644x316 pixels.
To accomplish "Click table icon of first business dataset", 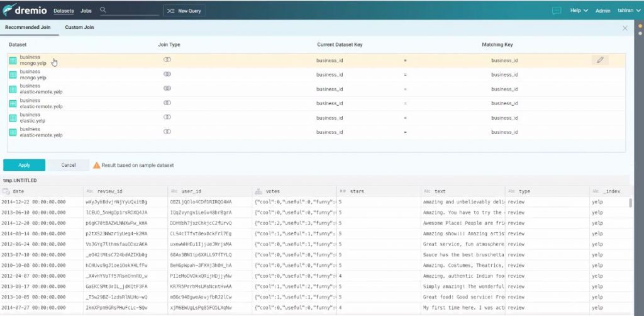I will [13, 60].
